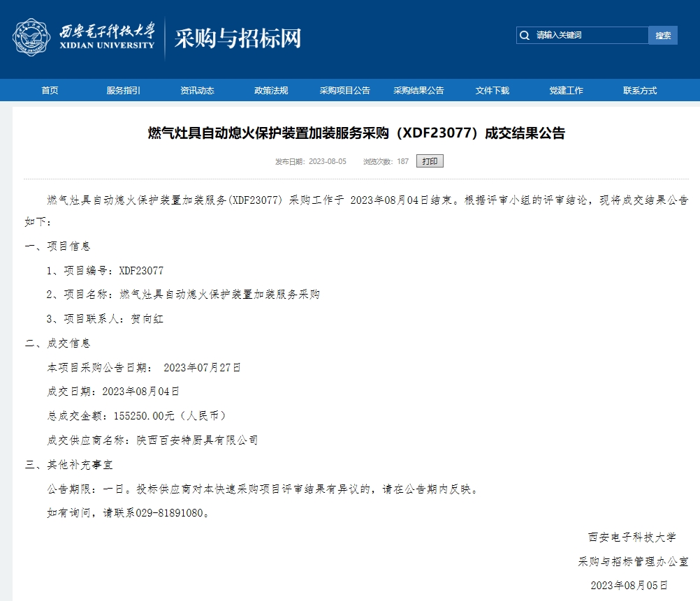Click the 项目联系人: 贺向红 line
The height and width of the screenshot is (601, 700).
coord(105,318)
